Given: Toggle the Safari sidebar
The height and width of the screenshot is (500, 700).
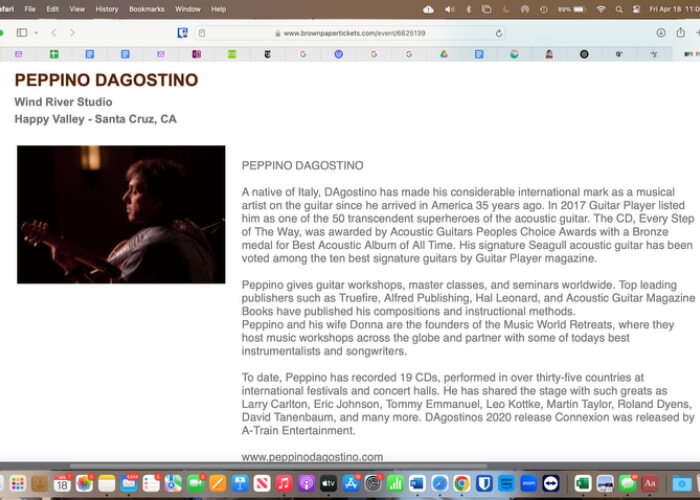Looking at the screenshot, I should coord(21,33).
